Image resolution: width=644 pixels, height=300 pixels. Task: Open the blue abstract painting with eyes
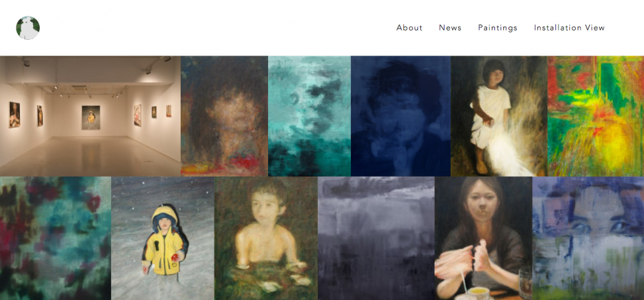click(588, 238)
